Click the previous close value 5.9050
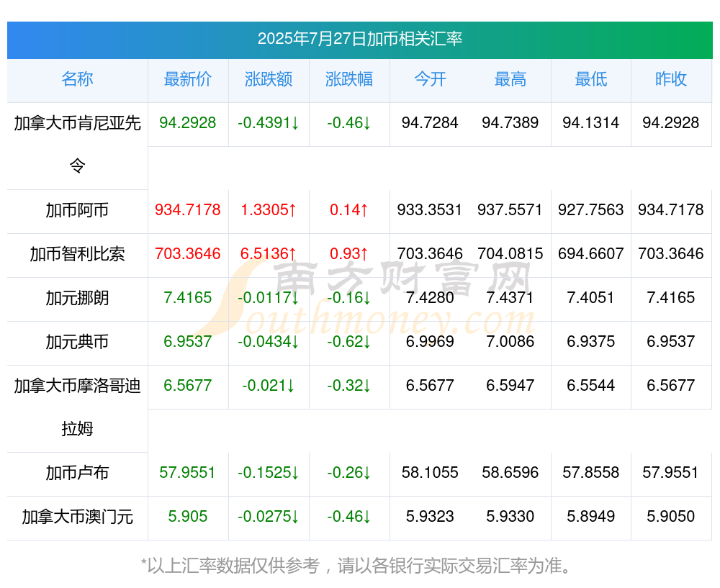 point(671,517)
